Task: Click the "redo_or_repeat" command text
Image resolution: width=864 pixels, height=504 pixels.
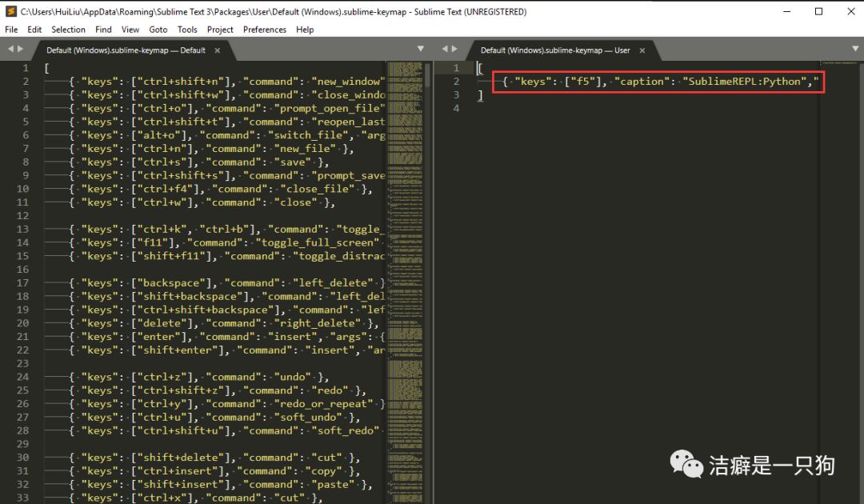Action: tap(323, 404)
